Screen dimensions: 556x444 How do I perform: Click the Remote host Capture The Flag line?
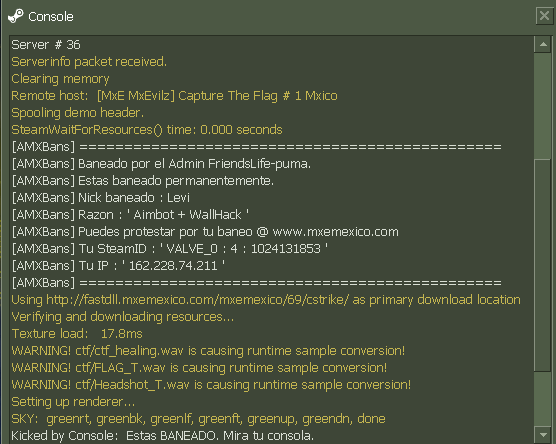pyautogui.click(x=174, y=96)
